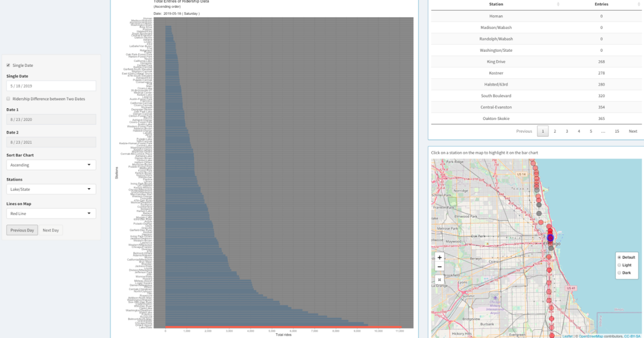
Task: Click the blue highlighted station marker on map
Action: [x=550, y=237]
